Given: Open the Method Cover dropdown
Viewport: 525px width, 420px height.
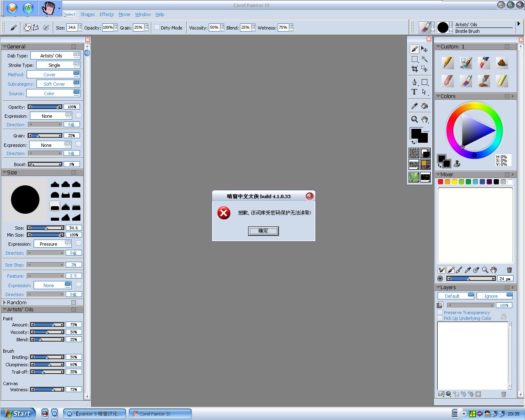Looking at the screenshot, I should (x=53, y=74).
